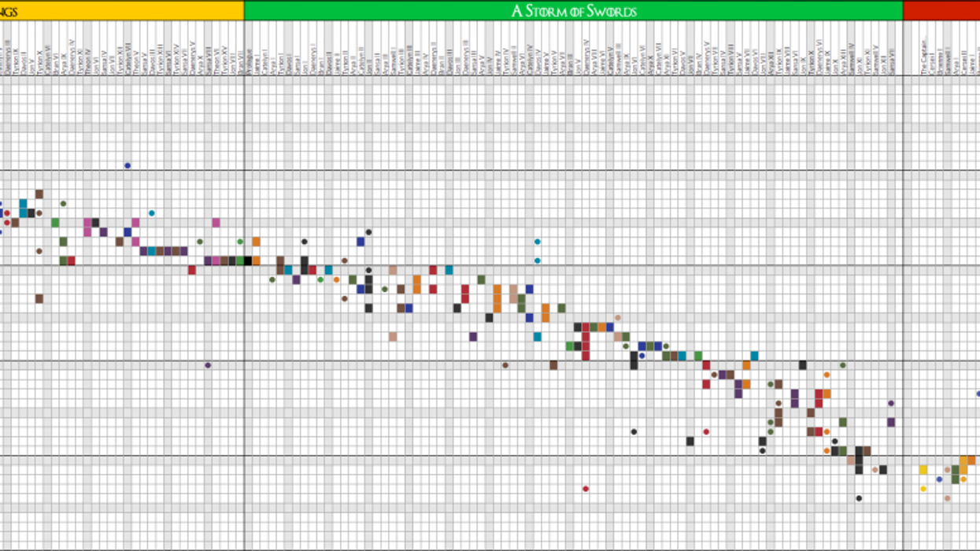Click the isolated blue dot near the top

pos(128,165)
